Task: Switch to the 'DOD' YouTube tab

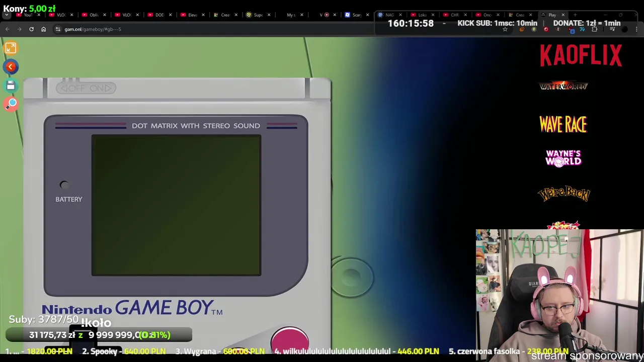Action: click(x=159, y=15)
